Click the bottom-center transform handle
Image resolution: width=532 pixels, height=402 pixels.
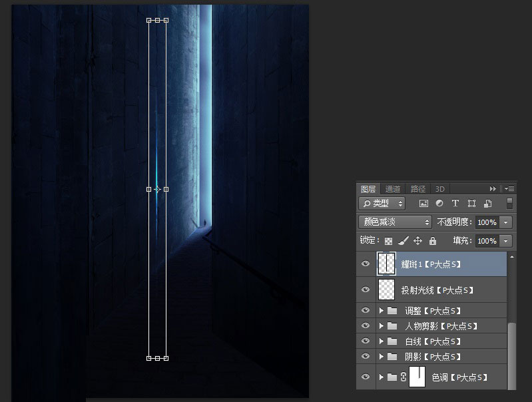(157, 358)
